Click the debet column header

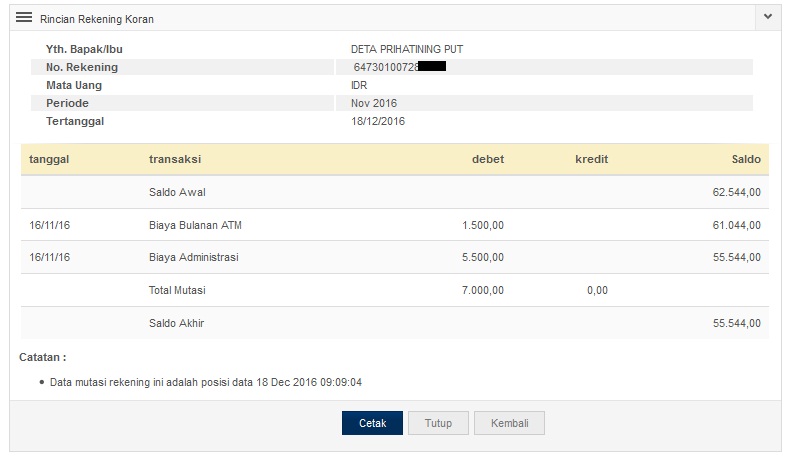(x=487, y=159)
